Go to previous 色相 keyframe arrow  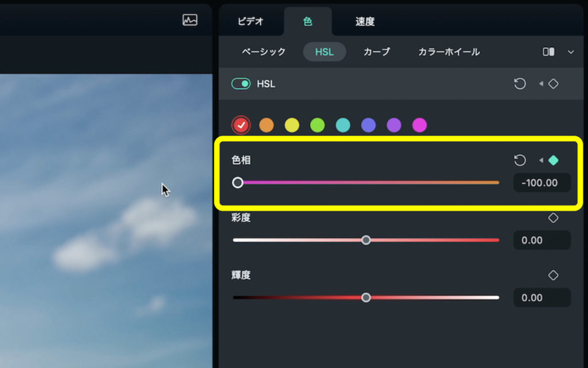click(541, 160)
